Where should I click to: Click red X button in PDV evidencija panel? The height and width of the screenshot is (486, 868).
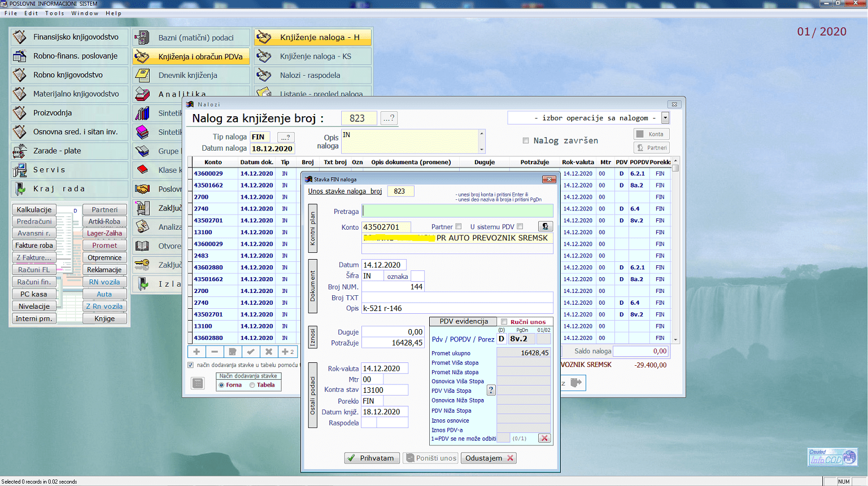pyautogui.click(x=544, y=438)
